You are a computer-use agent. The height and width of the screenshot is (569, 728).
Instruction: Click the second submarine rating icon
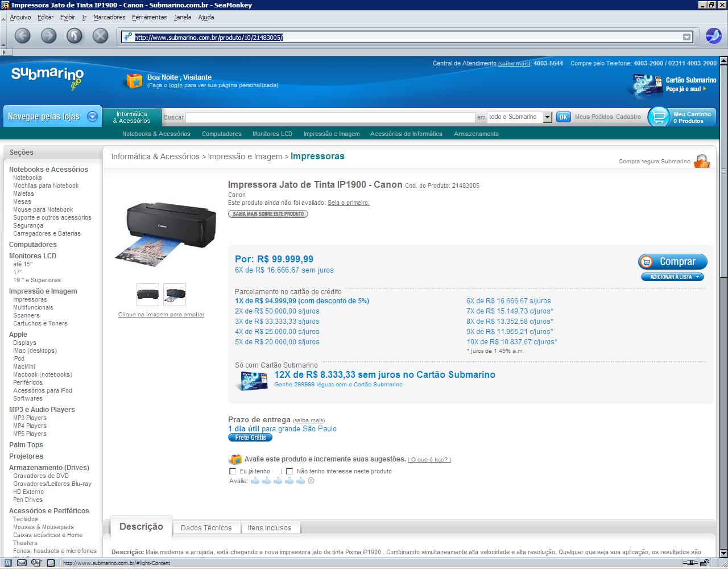coord(267,481)
